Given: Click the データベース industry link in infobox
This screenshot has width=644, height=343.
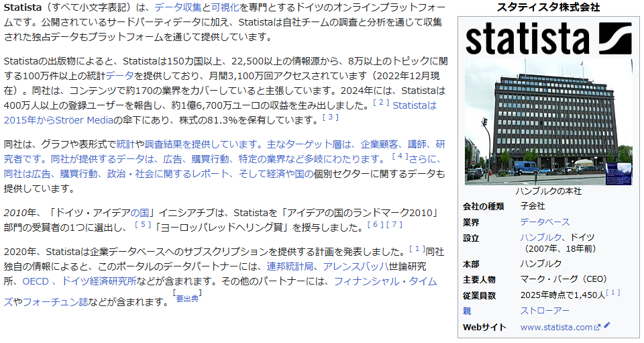Looking at the screenshot, I should (x=545, y=222).
